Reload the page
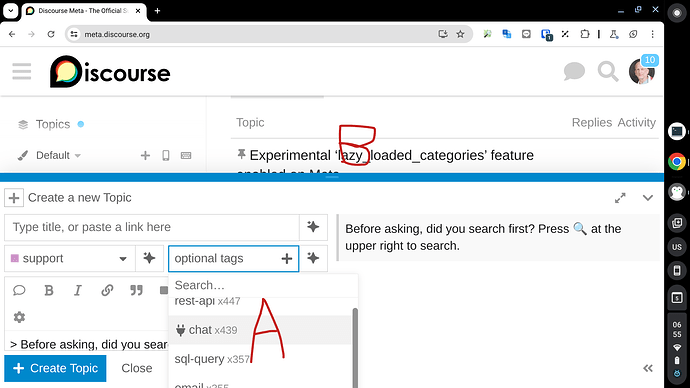Screen dimensions: 690x388 tap(51, 34)
